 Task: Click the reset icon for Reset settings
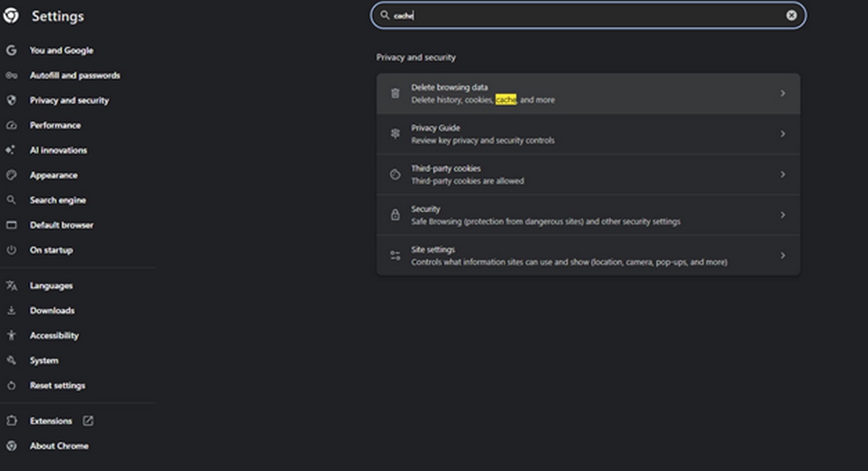pos(11,386)
